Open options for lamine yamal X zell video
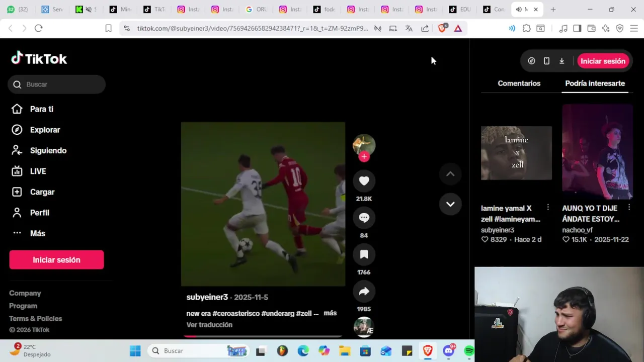 pyautogui.click(x=548, y=208)
